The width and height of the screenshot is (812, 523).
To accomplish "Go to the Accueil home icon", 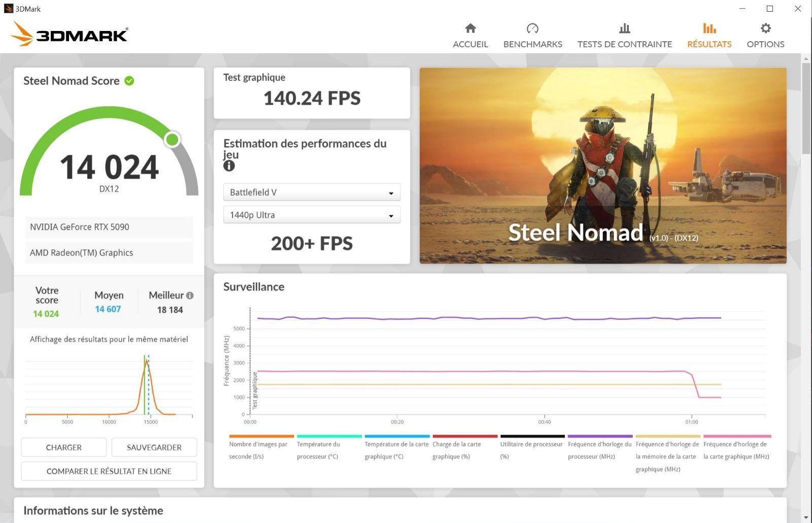I will [x=470, y=28].
